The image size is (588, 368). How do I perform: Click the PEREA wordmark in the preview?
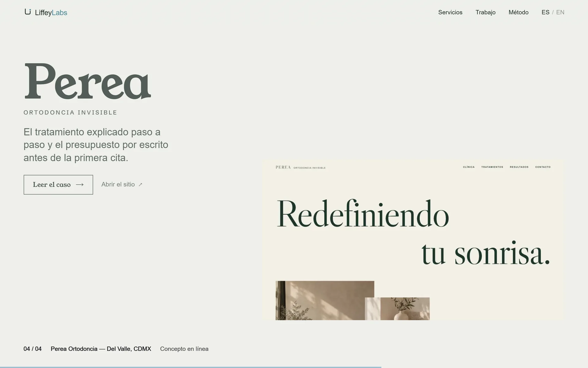(283, 167)
